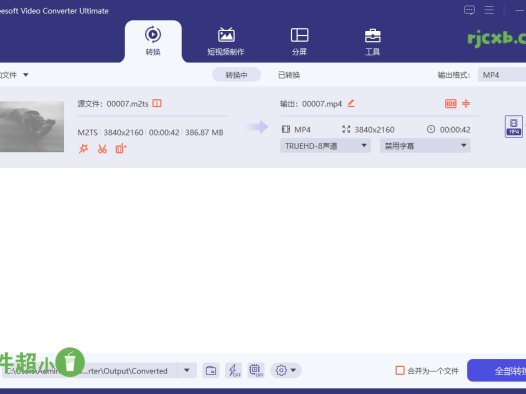Show the 已转换 converted list
This screenshot has height=394, width=526.
(x=289, y=75)
